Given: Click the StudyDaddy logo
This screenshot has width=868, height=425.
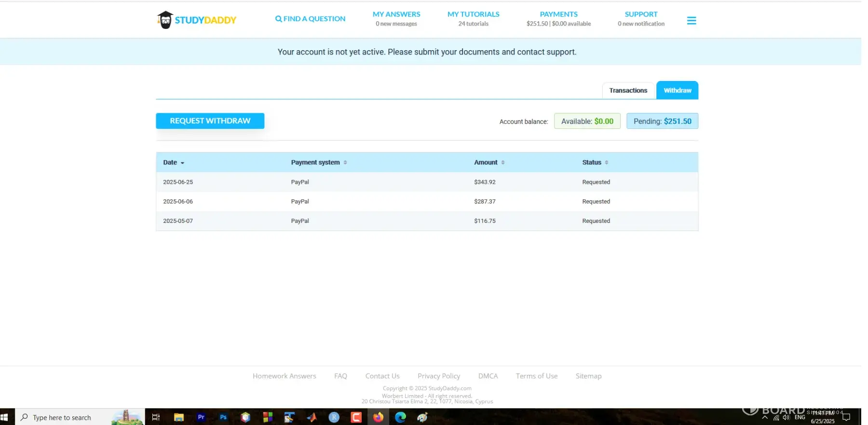Looking at the screenshot, I should coord(197,20).
